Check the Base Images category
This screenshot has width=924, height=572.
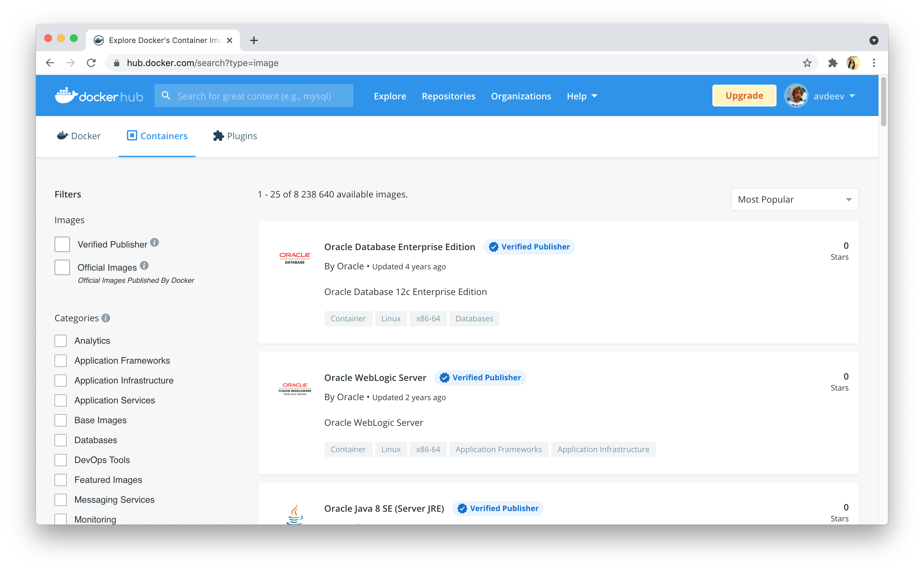tap(61, 420)
